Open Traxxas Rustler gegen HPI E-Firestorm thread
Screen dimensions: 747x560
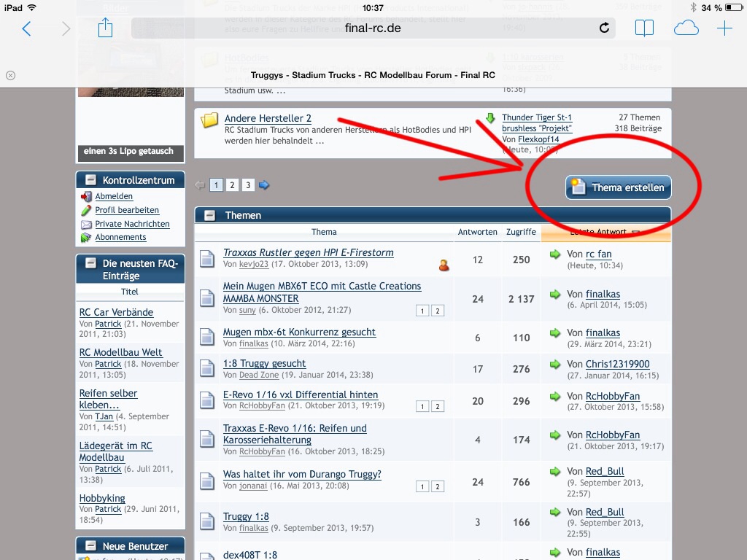[x=308, y=252]
